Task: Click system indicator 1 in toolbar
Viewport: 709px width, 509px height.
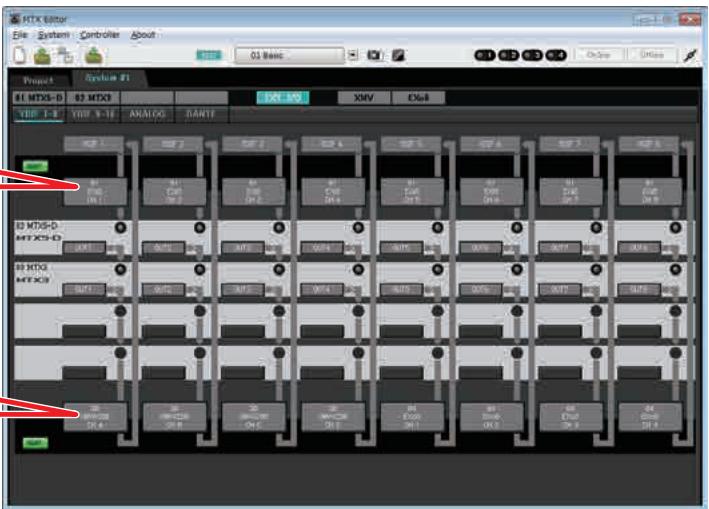Action: coord(484,55)
